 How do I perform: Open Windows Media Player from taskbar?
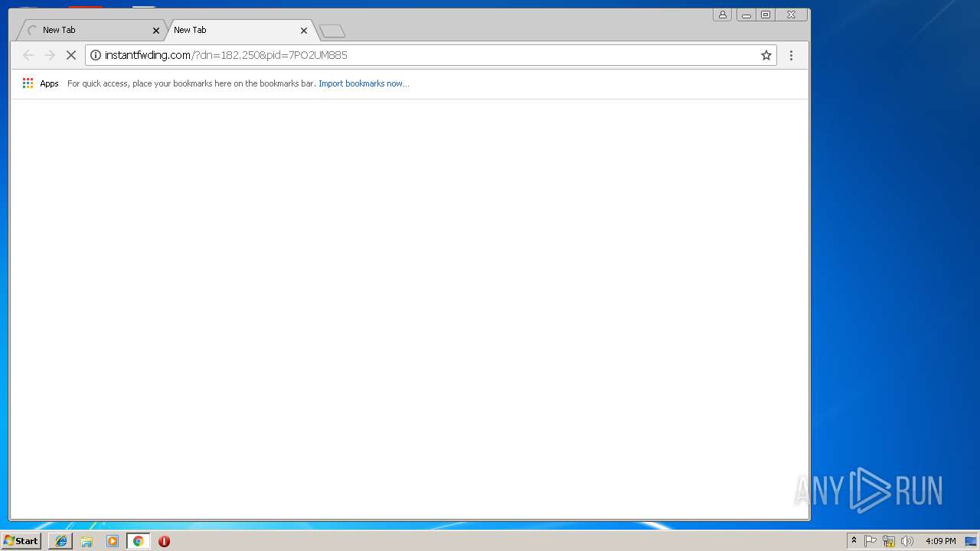(x=113, y=541)
